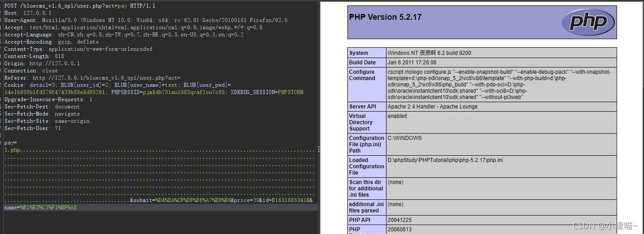Click the 'PHP API' row label
This screenshot has height=234, width=644.
367,220
